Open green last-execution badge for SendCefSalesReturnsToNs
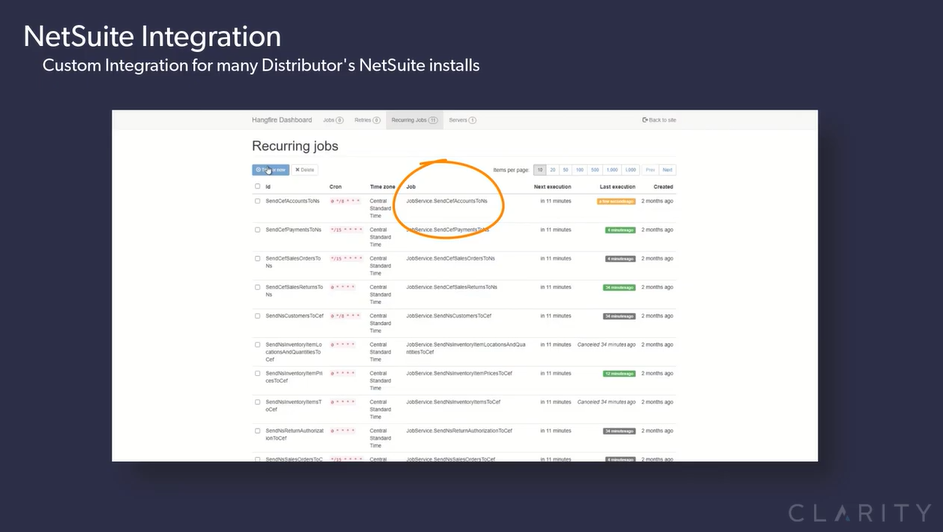 click(619, 287)
